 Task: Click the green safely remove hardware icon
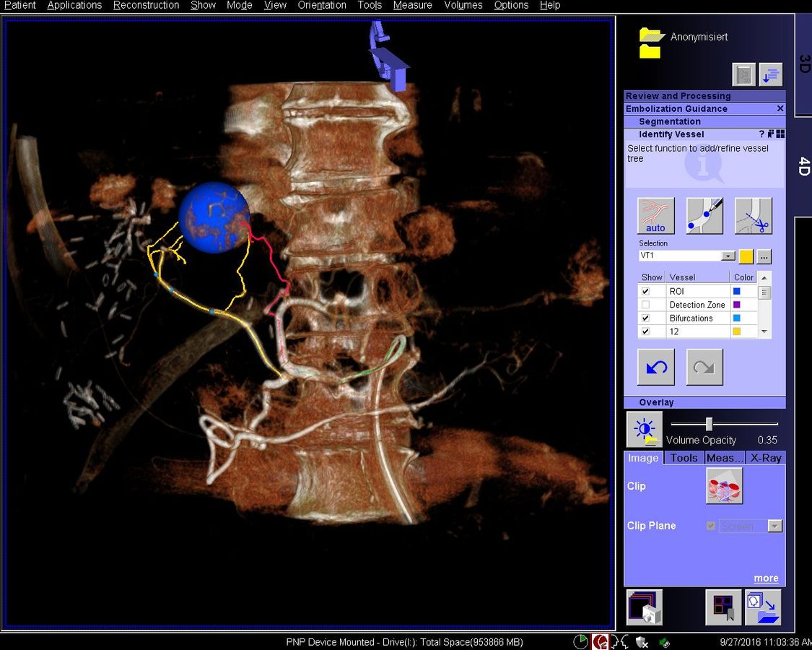point(665,643)
